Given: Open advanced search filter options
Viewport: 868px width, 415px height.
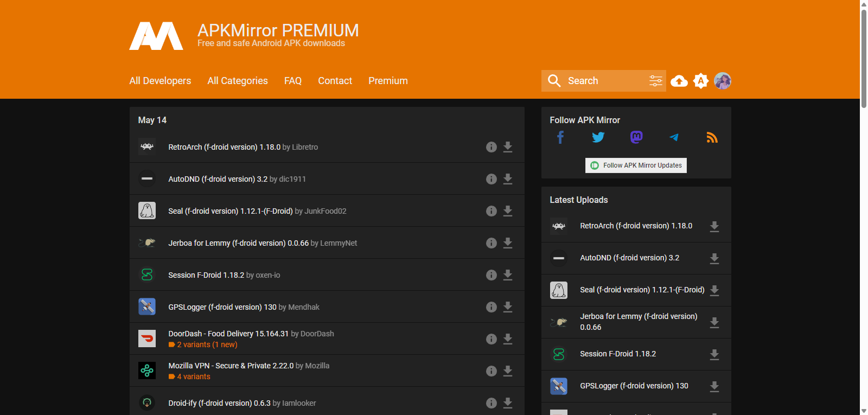Looking at the screenshot, I should pyautogui.click(x=655, y=81).
